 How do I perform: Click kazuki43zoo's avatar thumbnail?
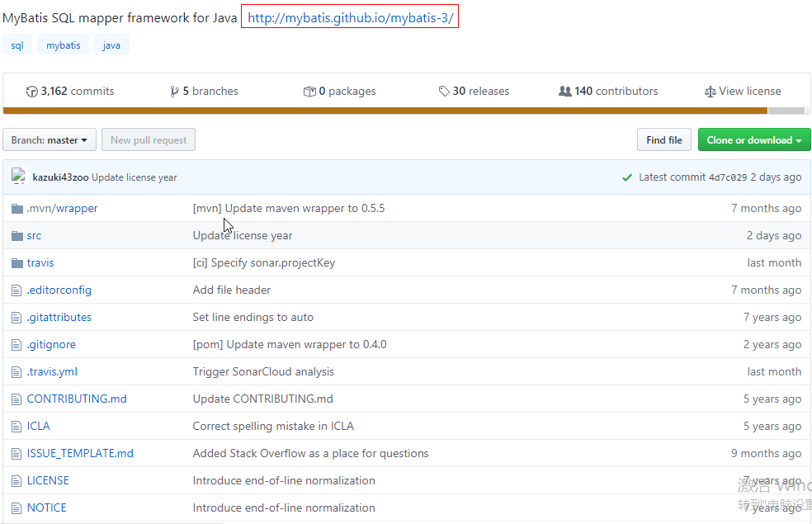click(19, 176)
